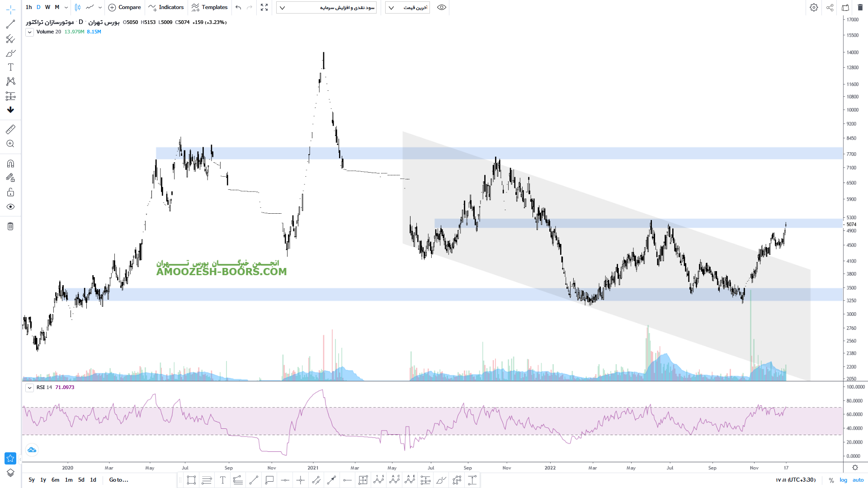Toggle lock all drawings icon

(x=10, y=192)
